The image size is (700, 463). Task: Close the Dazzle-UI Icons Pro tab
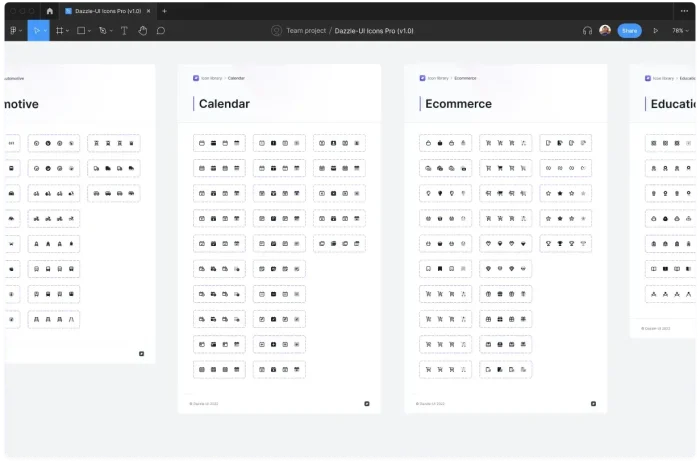[x=149, y=11]
